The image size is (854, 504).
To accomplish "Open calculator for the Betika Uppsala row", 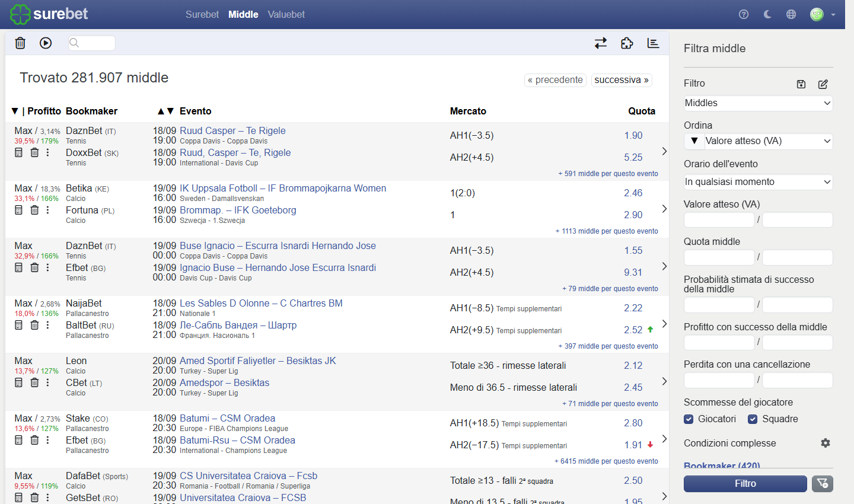I will (x=18, y=210).
